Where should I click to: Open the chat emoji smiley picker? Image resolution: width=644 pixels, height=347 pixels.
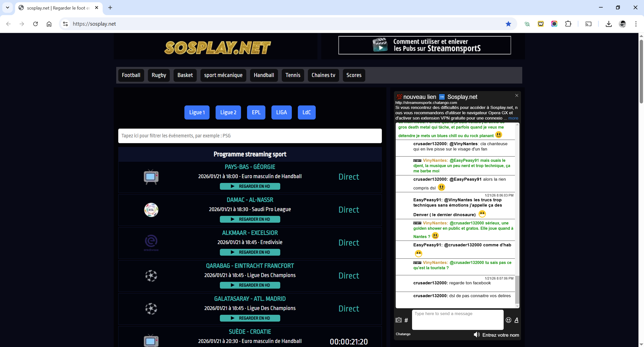[x=508, y=320]
